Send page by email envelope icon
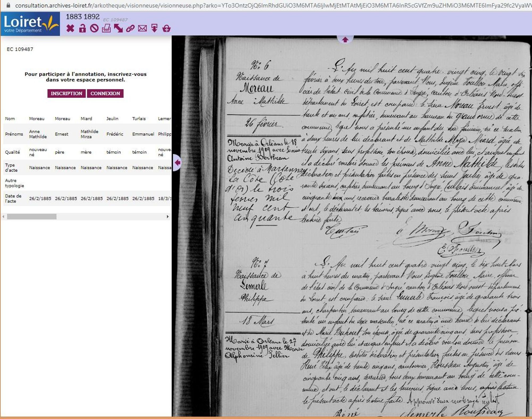 pyautogui.click(x=142, y=28)
